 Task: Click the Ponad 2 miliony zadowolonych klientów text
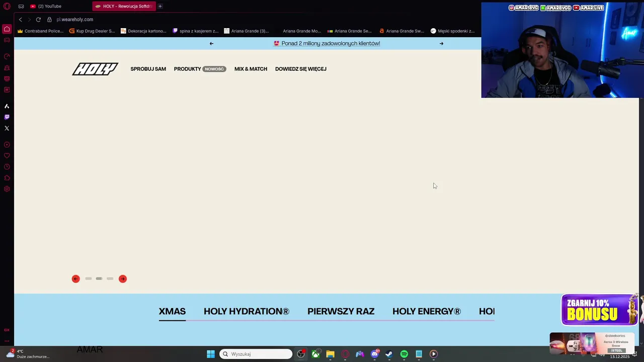(x=331, y=43)
